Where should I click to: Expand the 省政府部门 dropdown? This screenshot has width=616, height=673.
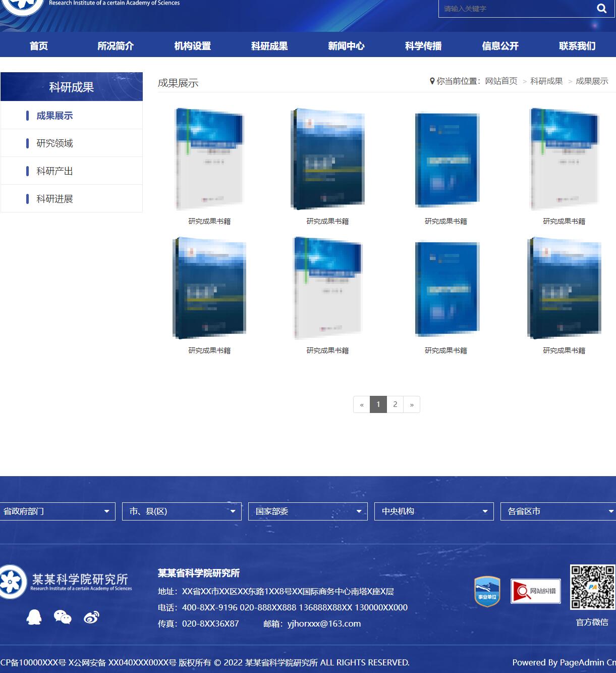tap(58, 511)
